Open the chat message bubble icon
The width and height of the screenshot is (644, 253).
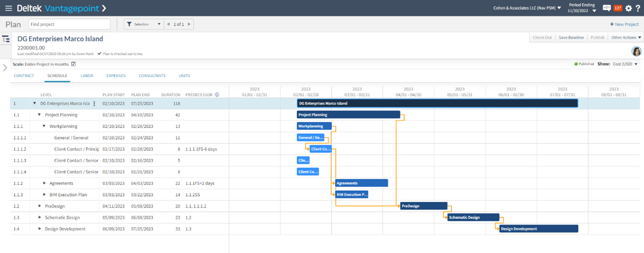coord(606,8)
